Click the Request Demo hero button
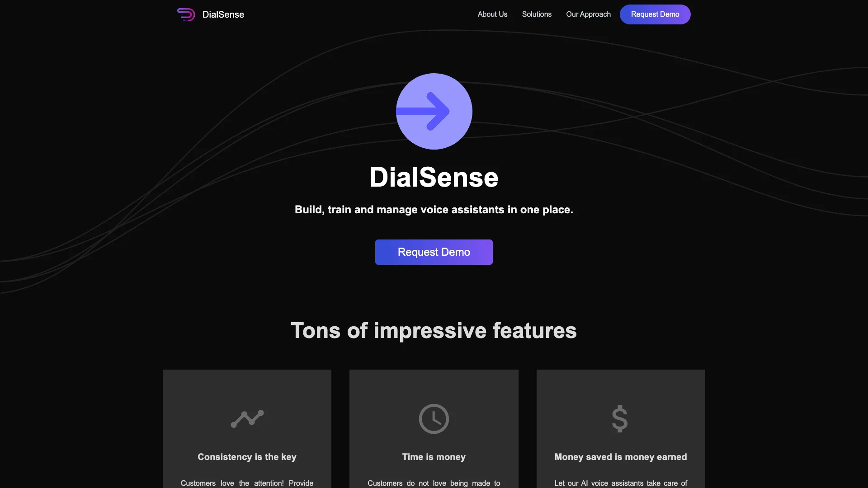Image resolution: width=868 pixels, height=488 pixels. (434, 252)
